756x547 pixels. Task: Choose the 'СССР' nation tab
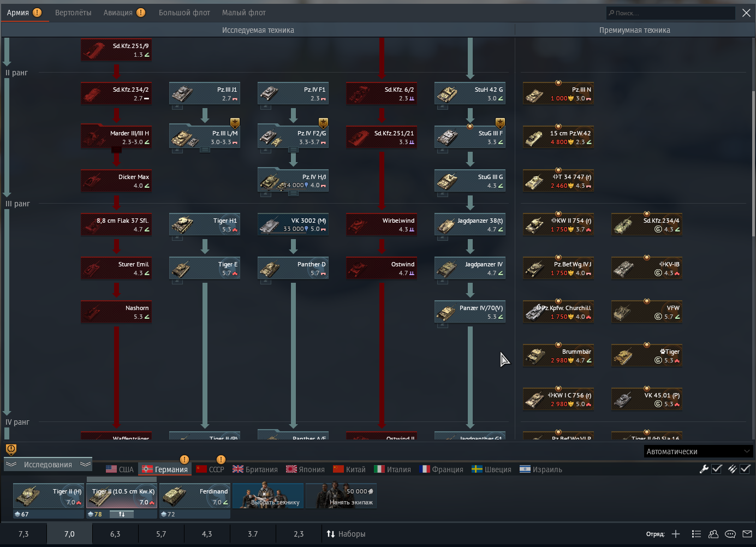(210, 469)
